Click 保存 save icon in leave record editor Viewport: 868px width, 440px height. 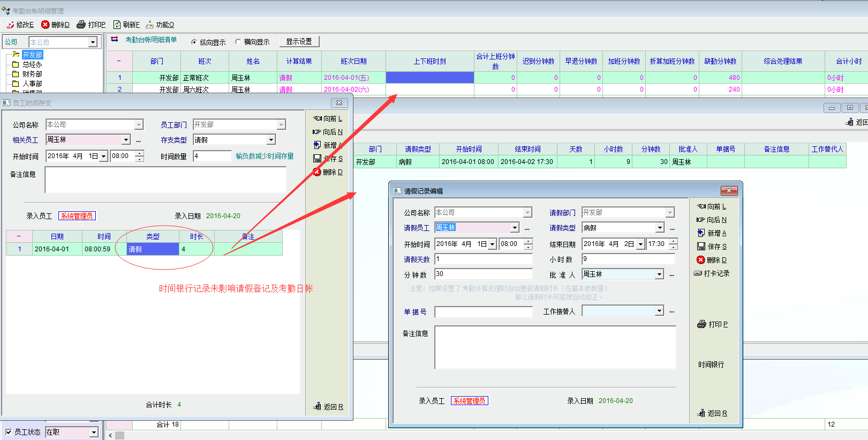tap(701, 247)
